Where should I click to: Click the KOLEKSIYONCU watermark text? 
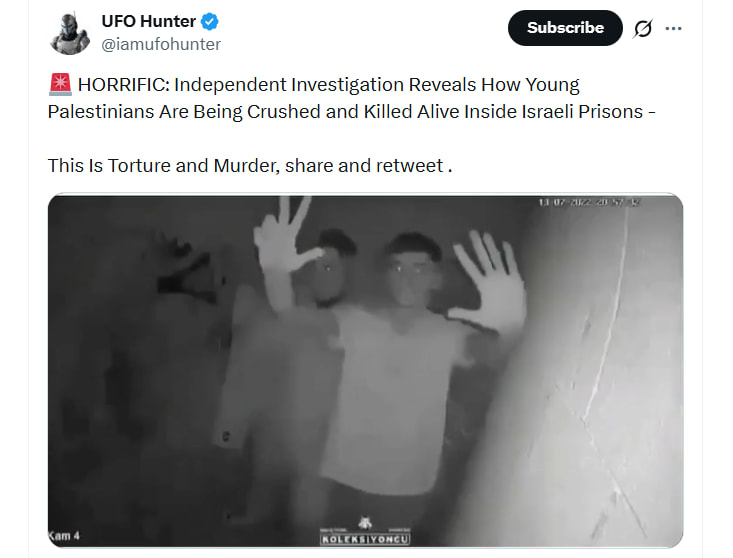[x=365, y=539]
